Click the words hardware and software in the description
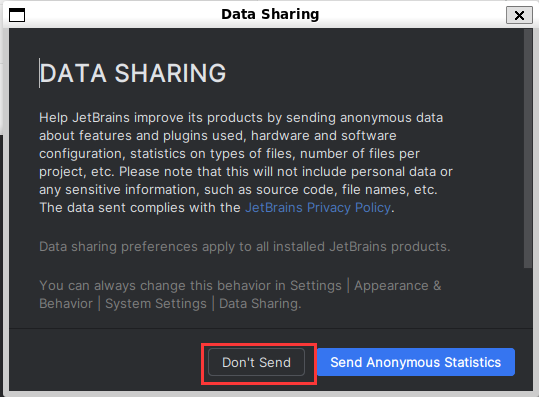The height and width of the screenshot is (397, 539). click(324, 136)
